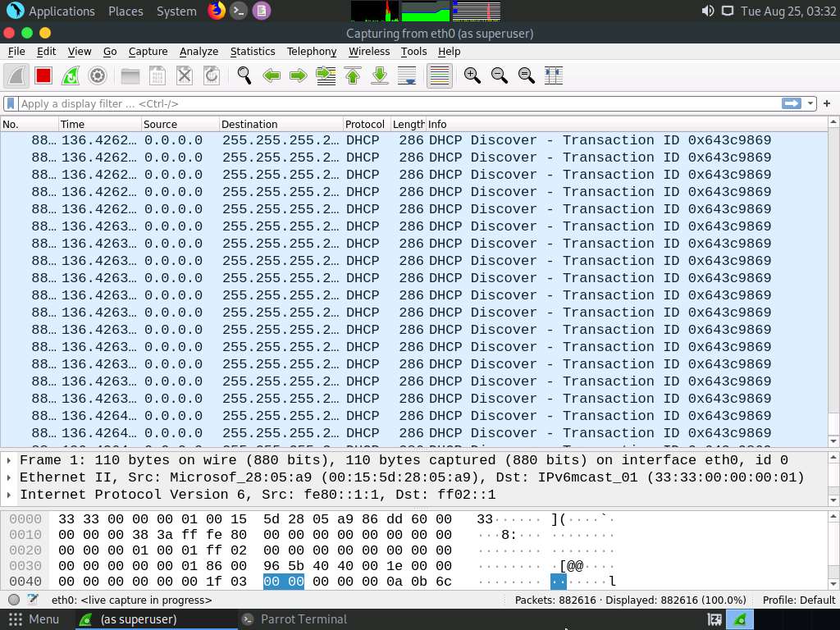Go forward in packet history arrow

[x=299, y=75]
